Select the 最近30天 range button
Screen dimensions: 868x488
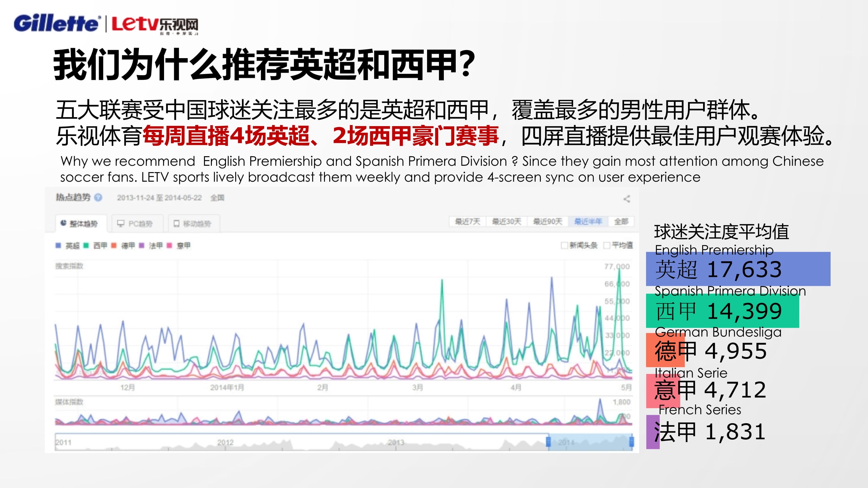click(x=506, y=222)
